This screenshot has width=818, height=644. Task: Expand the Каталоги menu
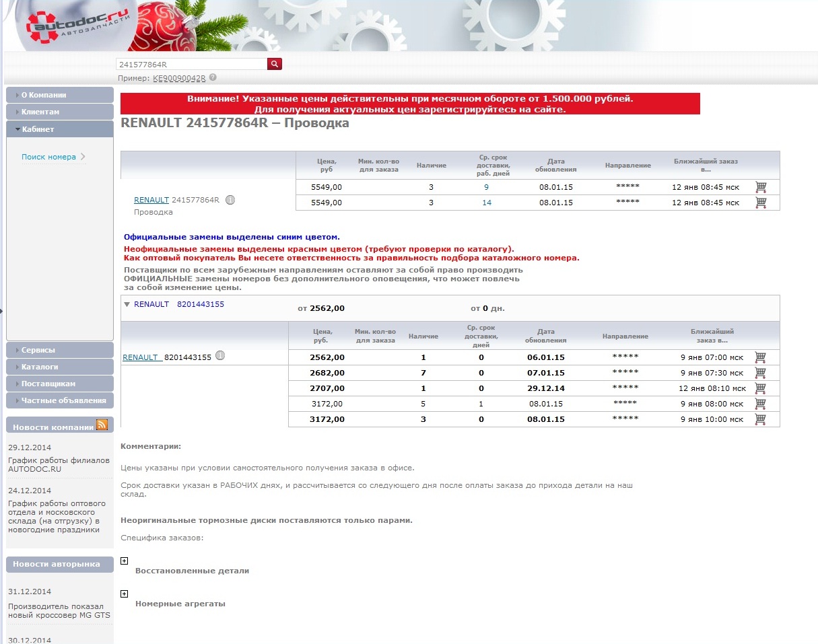click(60, 367)
